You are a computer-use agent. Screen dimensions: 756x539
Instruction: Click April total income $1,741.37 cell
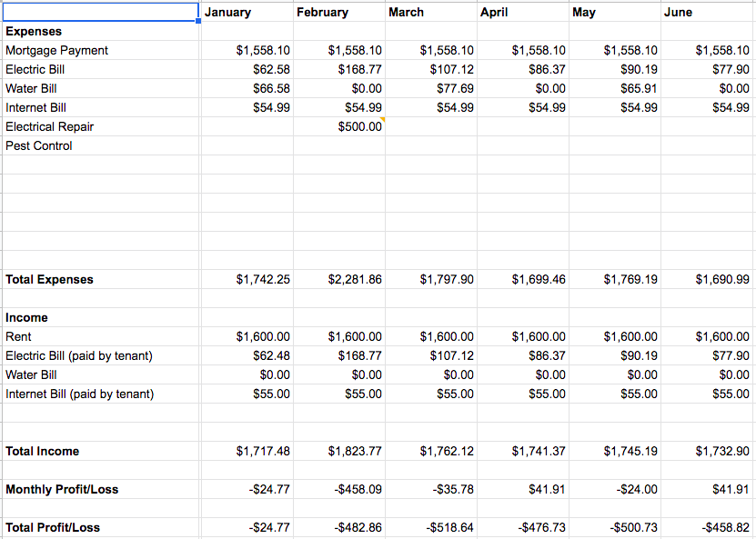coord(523,452)
